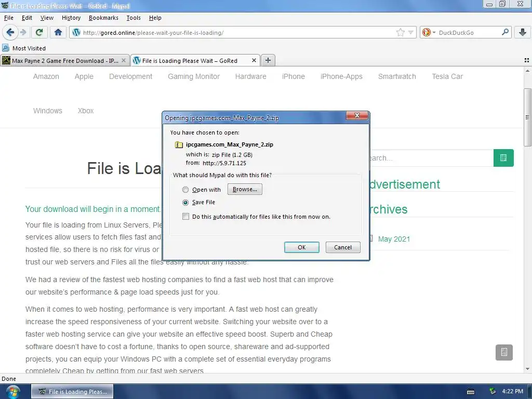532x399 pixels.
Task: Close the Opening zip dialog with X
Action: click(x=357, y=116)
